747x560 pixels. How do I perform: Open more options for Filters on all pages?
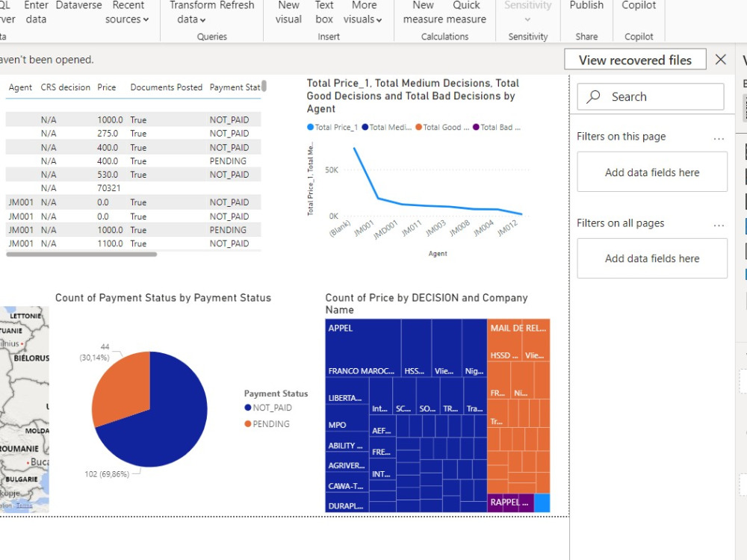coord(719,225)
